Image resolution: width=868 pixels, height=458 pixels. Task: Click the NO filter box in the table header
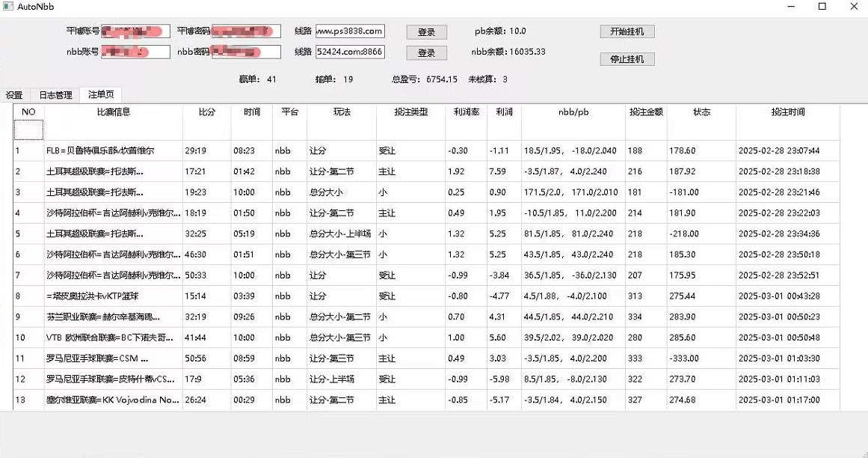click(x=28, y=129)
